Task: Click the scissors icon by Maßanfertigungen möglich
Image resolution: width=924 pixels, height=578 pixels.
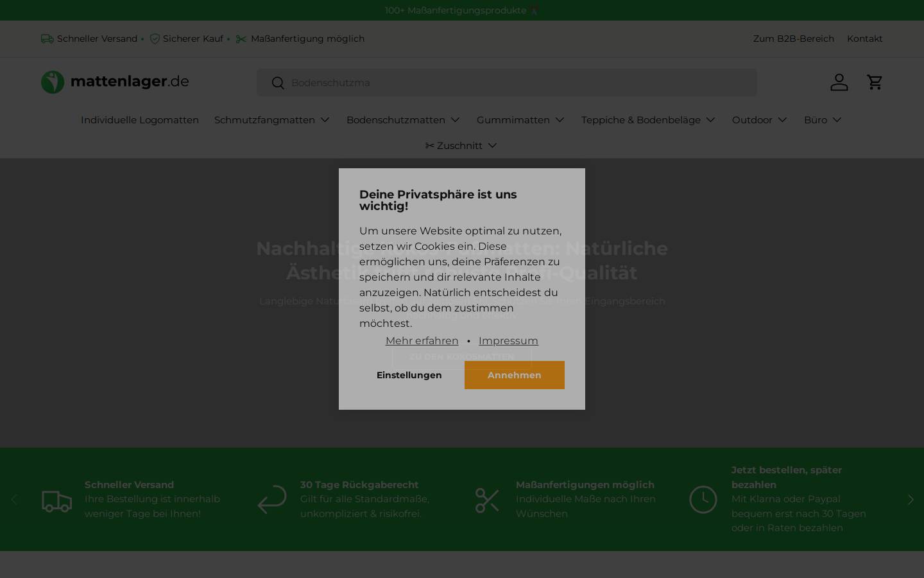Action: point(487,500)
